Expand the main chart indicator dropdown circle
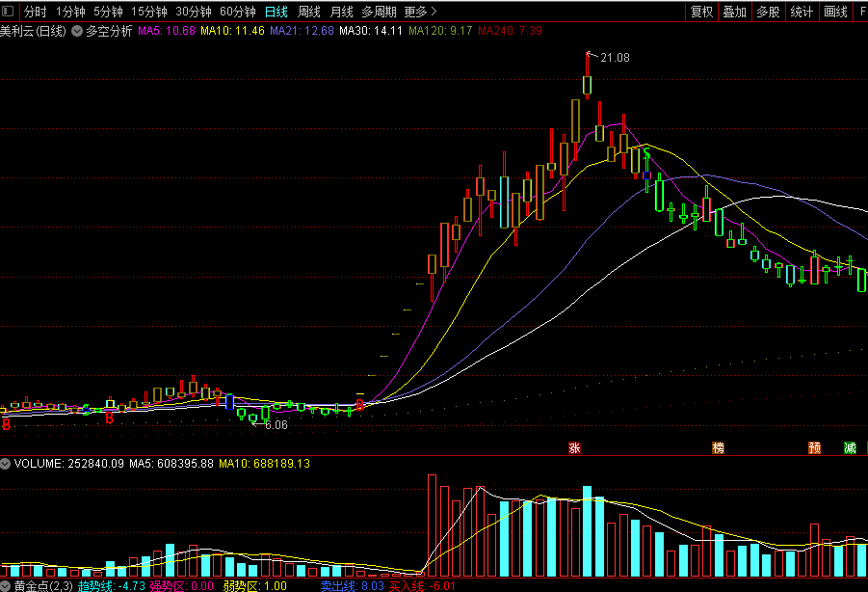 click(77, 31)
